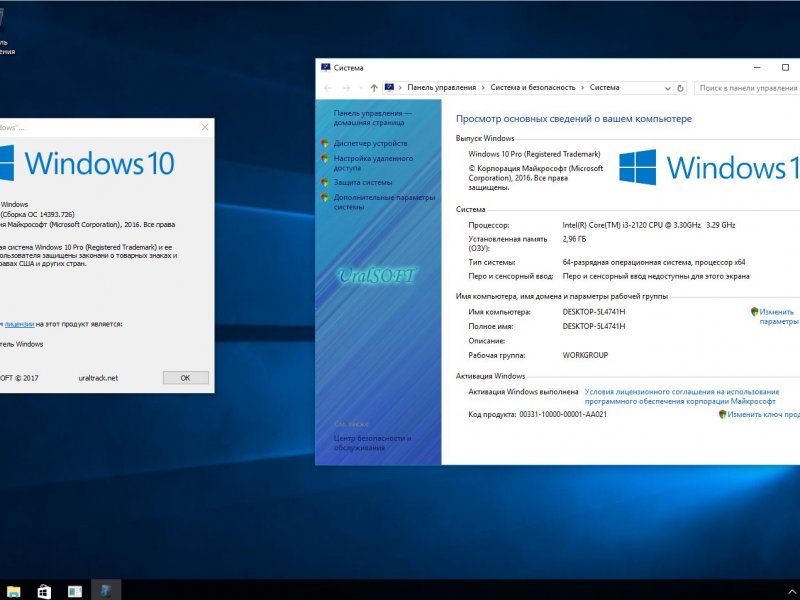Image resolution: width=800 pixels, height=600 pixels.
Task: Click the System window title bar icon
Action: (x=326, y=67)
